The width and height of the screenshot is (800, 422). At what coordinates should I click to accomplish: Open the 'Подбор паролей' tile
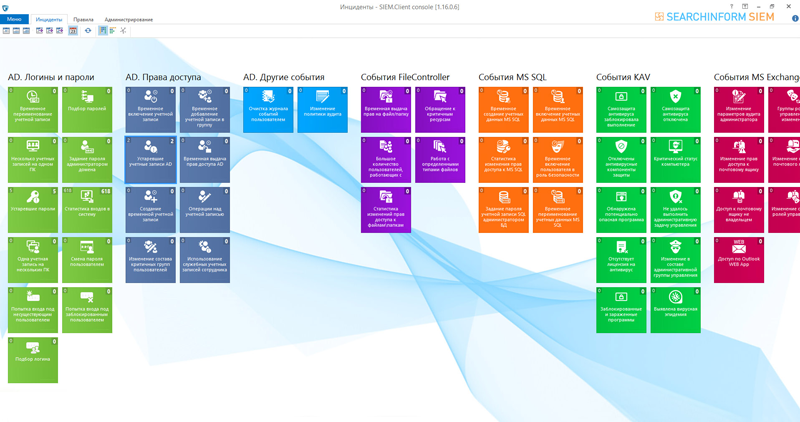87,110
